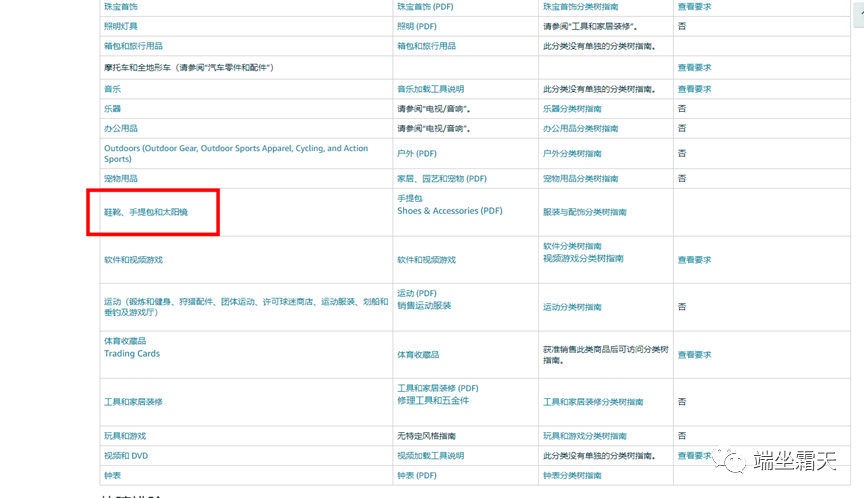The image size is (864, 498).
Task: Open 宠物用品分类树指南 link
Action: coord(580,178)
